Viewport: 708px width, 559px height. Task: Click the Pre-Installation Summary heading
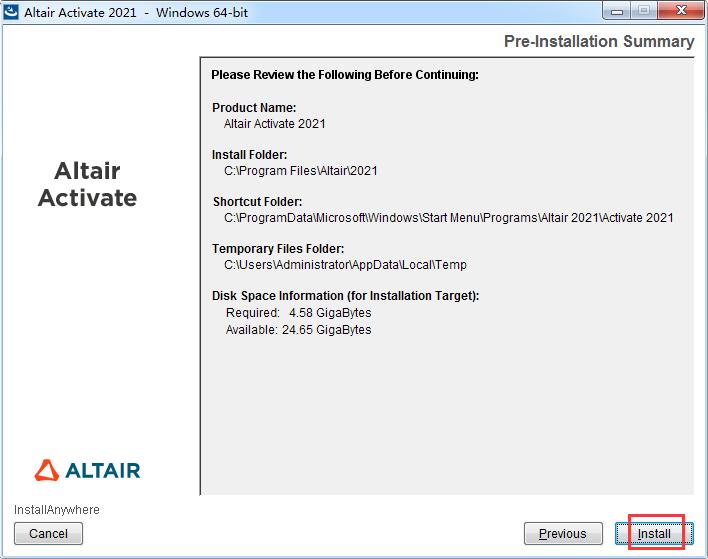(x=598, y=42)
